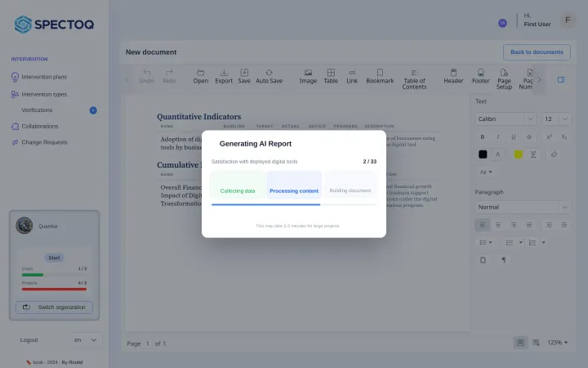Viewport: 588px width, 368px height.
Task: Toggle the properties side panel icon
Action: (x=561, y=79)
